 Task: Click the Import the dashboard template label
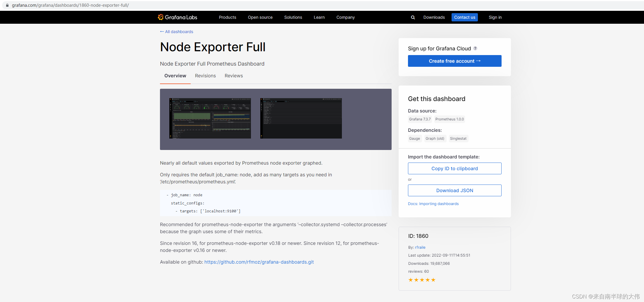click(444, 157)
